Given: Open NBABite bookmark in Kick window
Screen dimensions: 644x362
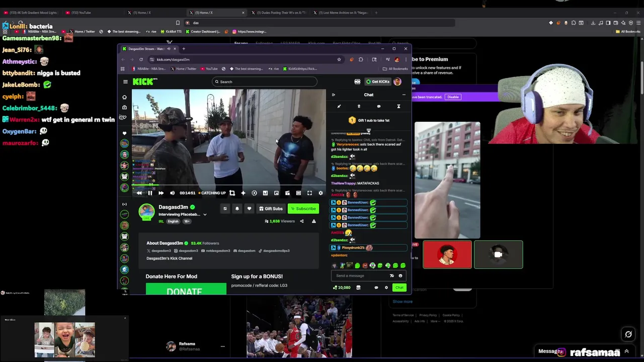Looking at the screenshot, I should pos(148,69).
